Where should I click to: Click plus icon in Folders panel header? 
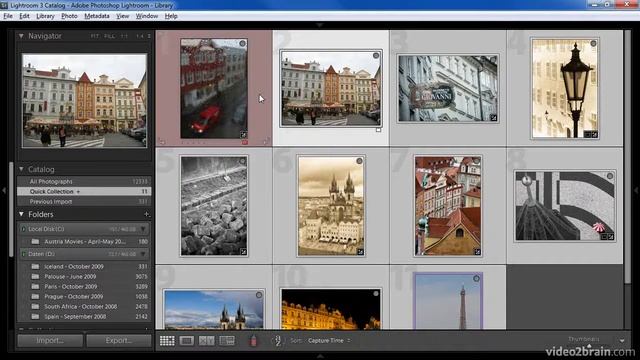[147, 214]
